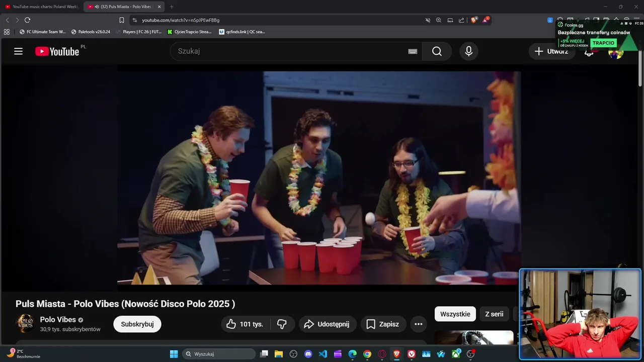The width and height of the screenshot is (644, 362).
Task: Open Microsoft Edge from taskbar
Action: click(353, 354)
